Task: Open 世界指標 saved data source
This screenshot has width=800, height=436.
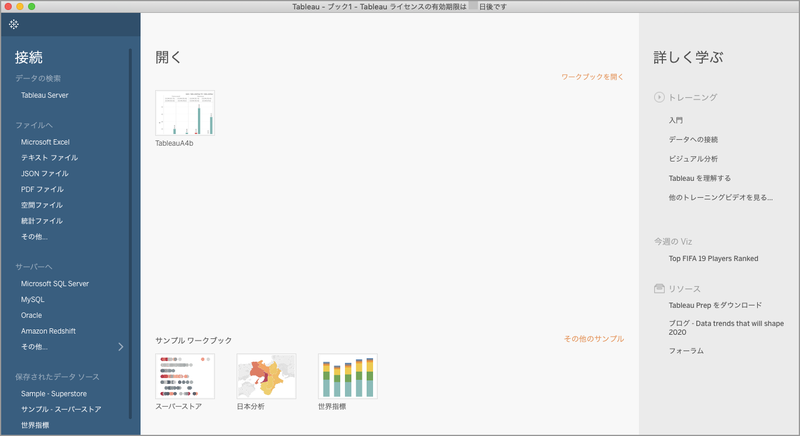Action: [x=35, y=425]
